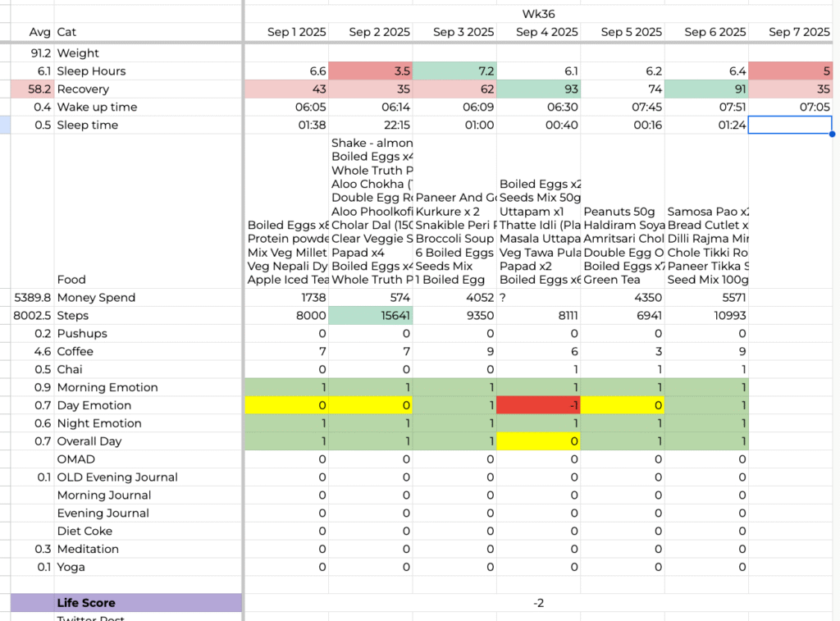The image size is (840, 621).
Task: Select the 8002.5 steps average cell
Action: (x=32, y=316)
